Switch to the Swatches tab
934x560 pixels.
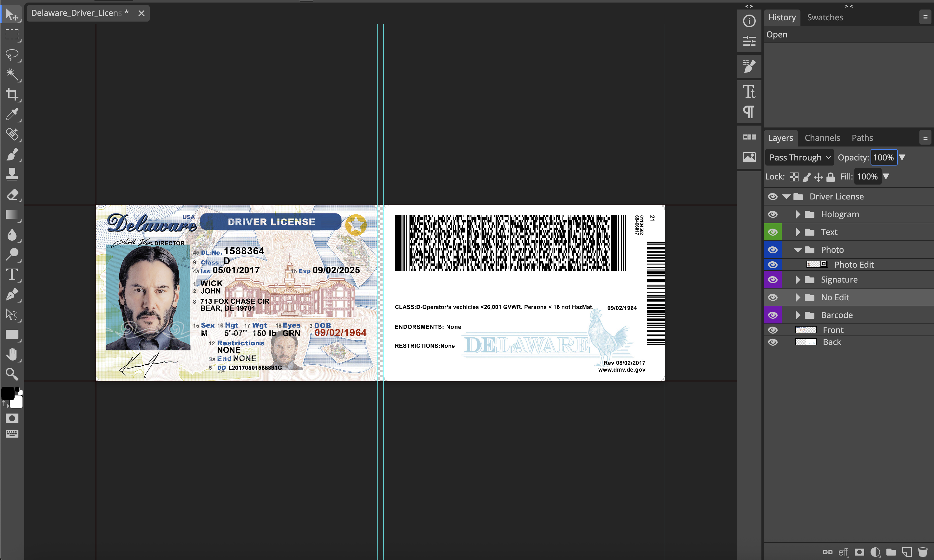click(x=825, y=17)
